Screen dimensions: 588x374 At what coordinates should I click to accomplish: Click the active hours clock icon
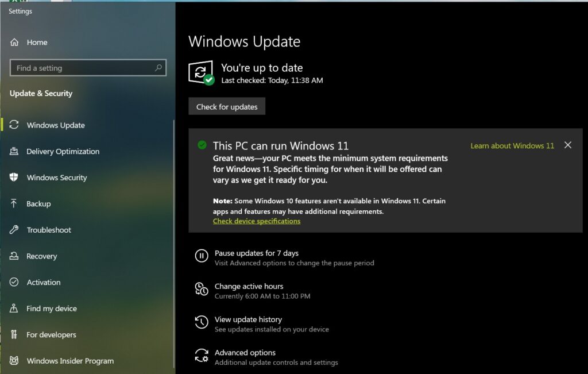202,289
